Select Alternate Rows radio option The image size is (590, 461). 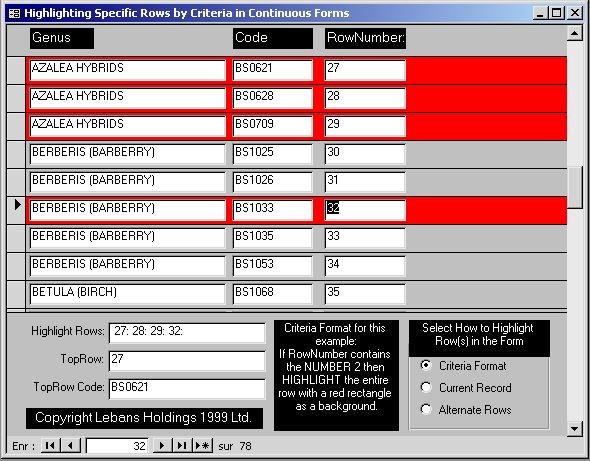pos(426,409)
